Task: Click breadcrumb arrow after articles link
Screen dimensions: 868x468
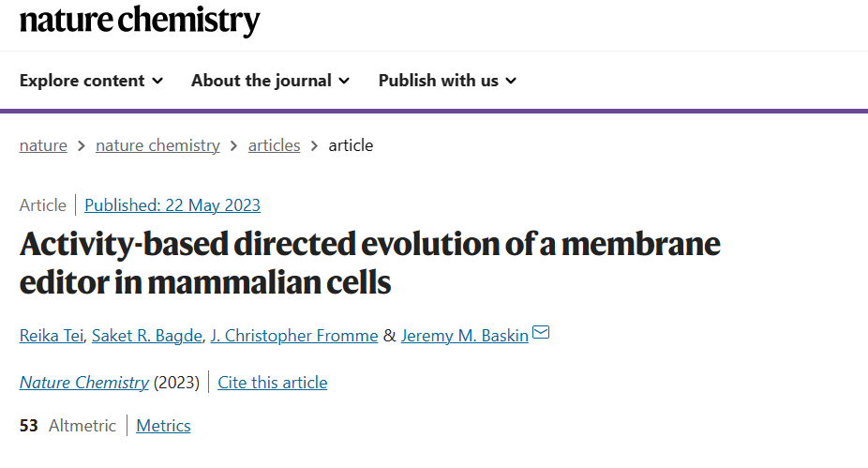Action: coord(314,145)
